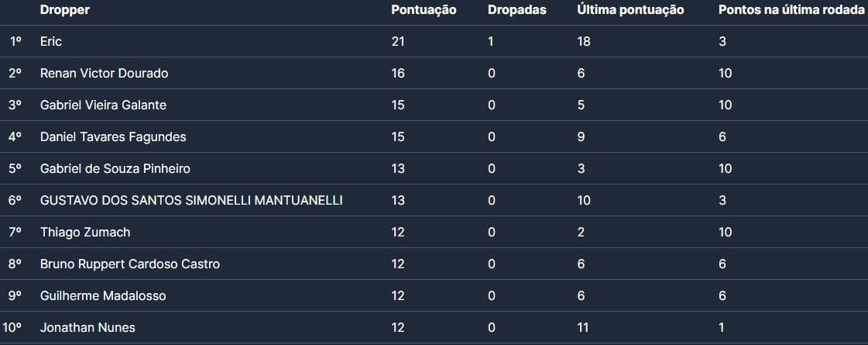Click Jonathan Nunes' Última pontuação value 11
This screenshot has width=868, height=345.
pyautogui.click(x=584, y=327)
